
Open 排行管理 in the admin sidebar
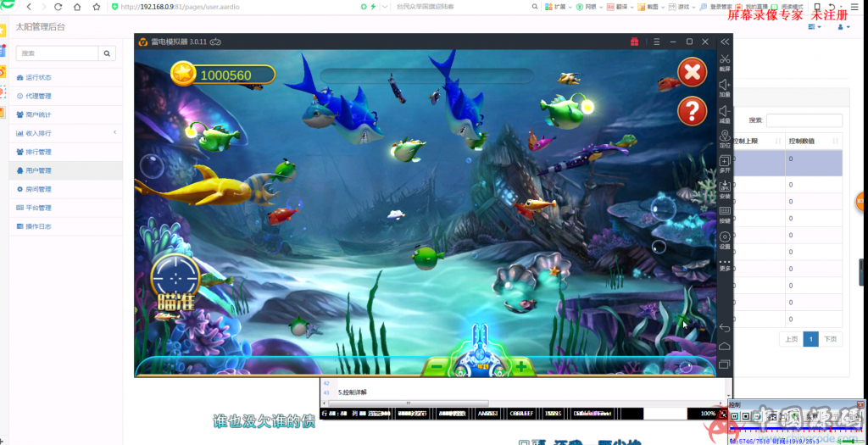coord(65,152)
